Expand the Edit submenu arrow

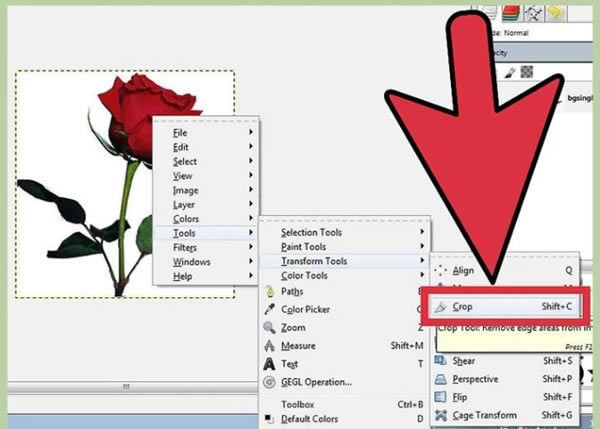click(251, 146)
